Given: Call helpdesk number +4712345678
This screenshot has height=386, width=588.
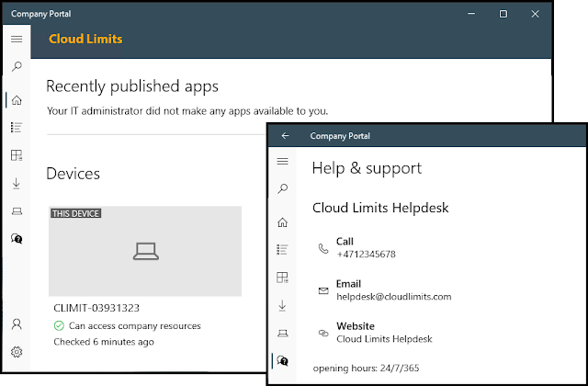Looking at the screenshot, I should [x=366, y=254].
